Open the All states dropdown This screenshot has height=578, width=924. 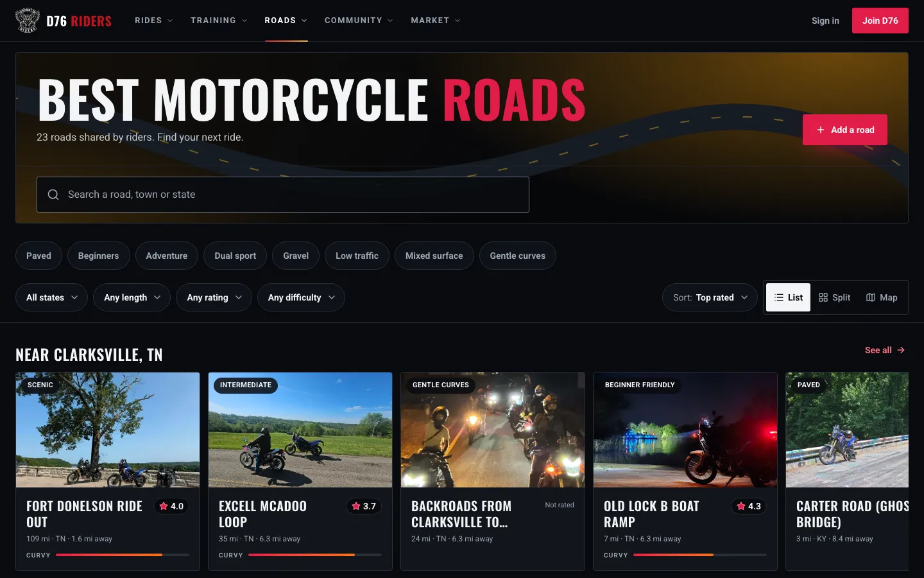pos(51,297)
